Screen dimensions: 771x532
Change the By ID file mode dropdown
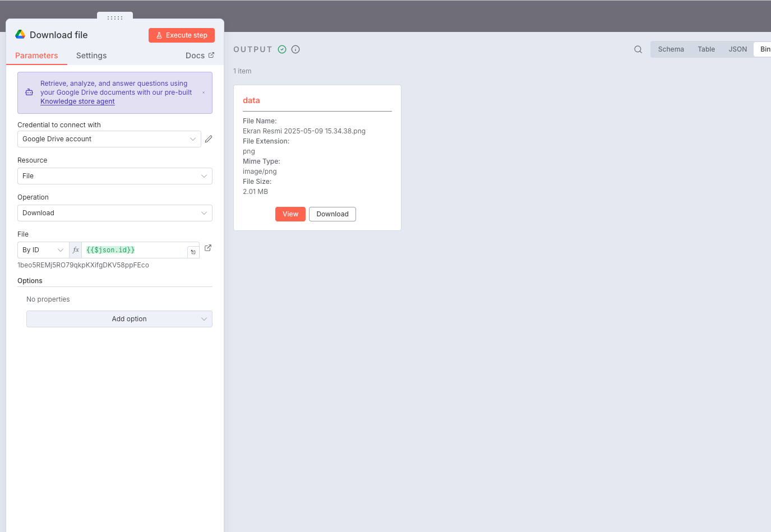coord(43,250)
